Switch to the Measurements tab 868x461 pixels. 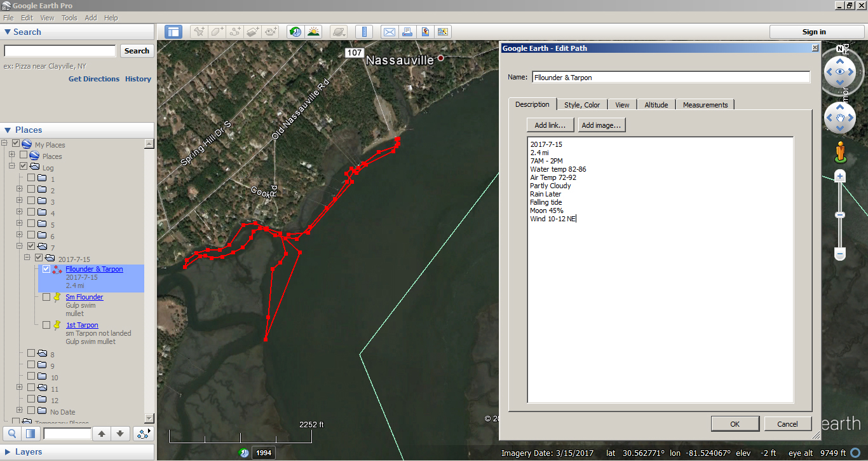pos(705,105)
